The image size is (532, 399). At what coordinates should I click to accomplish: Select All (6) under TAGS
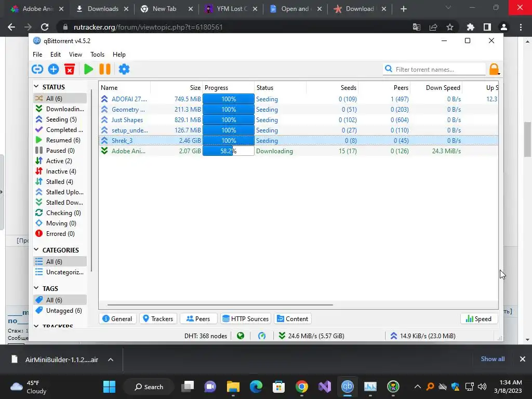tap(60, 300)
